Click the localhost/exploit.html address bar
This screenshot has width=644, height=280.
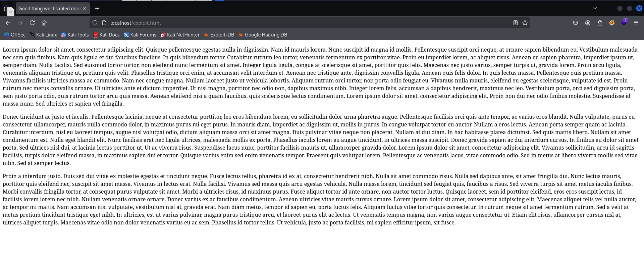click(x=300, y=23)
